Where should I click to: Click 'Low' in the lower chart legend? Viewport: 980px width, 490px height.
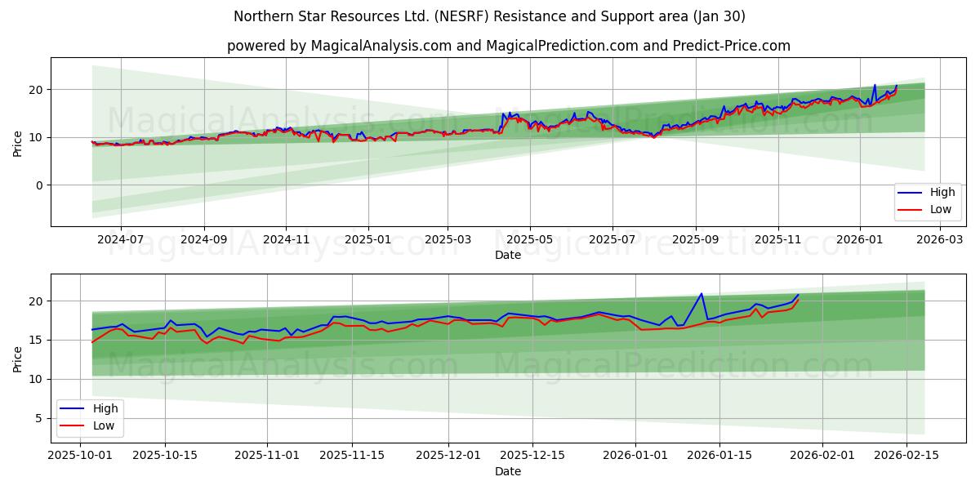[104, 425]
